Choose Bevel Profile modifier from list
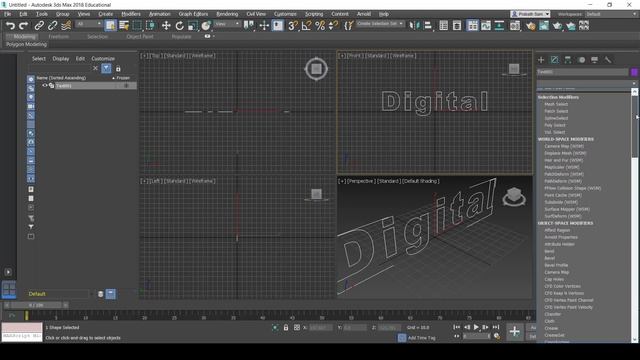The width and height of the screenshot is (640, 360). click(x=556, y=265)
